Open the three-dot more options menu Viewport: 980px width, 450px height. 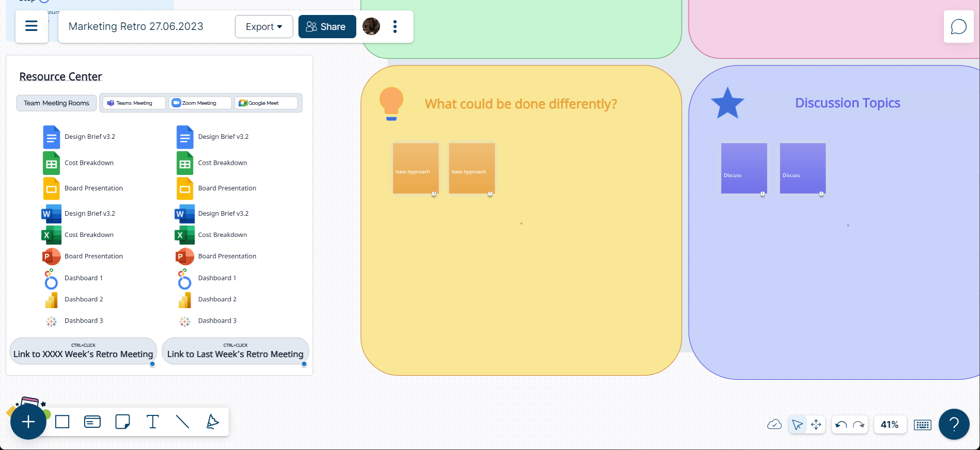click(x=395, y=26)
